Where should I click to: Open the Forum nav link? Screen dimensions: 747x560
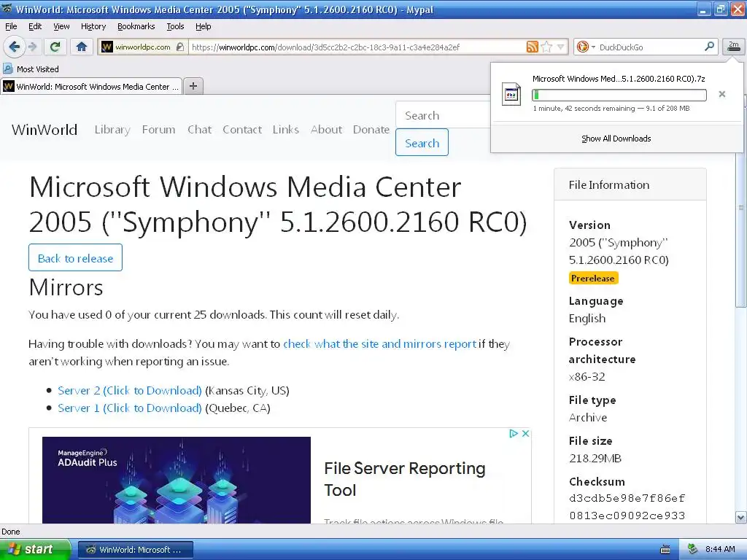[158, 130]
